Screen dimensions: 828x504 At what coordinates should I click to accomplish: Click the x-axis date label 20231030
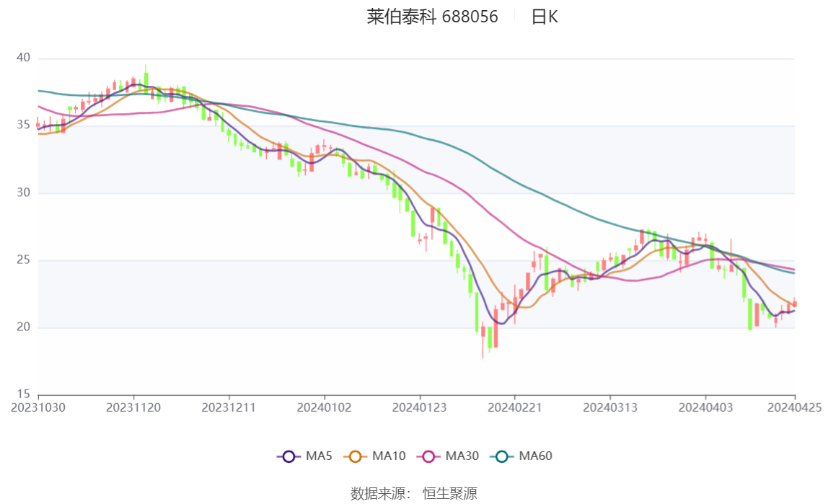(38, 408)
